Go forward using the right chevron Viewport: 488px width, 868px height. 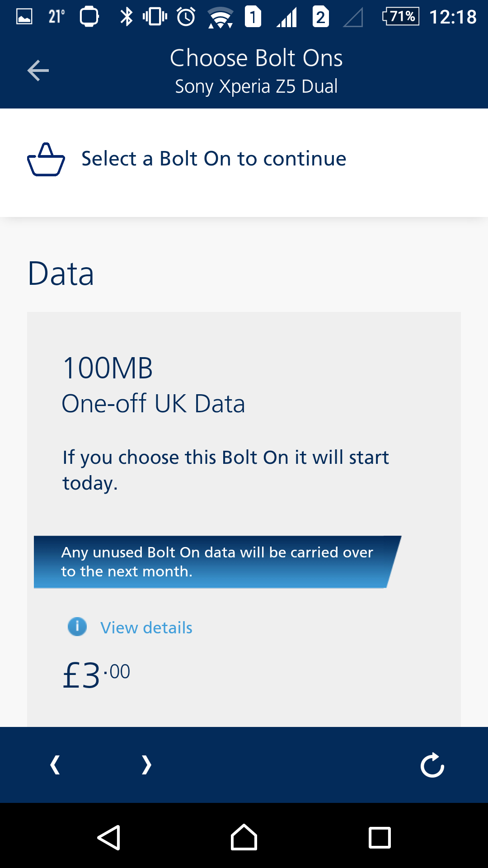145,765
